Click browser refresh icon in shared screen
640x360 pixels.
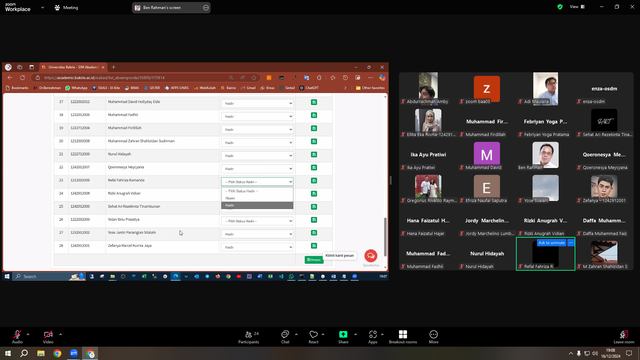coord(22,78)
